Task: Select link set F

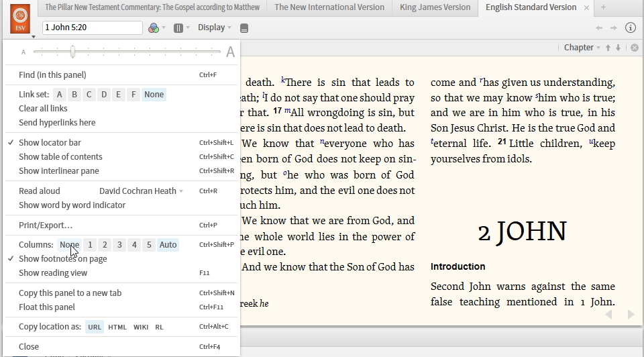Action: pyautogui.click(x=133, y=95)
